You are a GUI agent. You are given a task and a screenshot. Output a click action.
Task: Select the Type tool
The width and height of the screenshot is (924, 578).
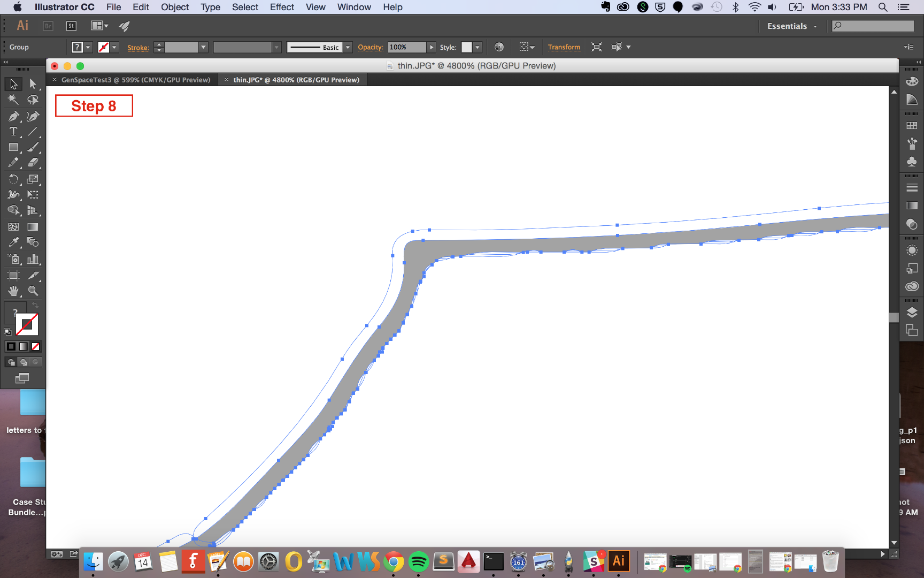point(13,132)
